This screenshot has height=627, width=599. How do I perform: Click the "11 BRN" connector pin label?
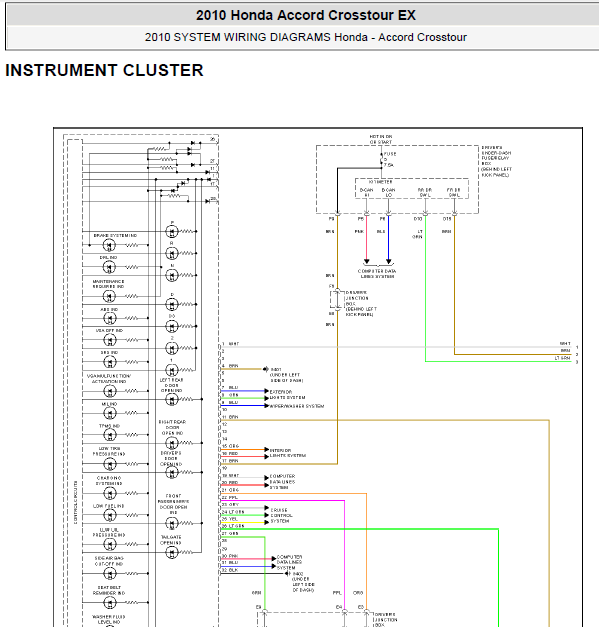pyautogui.click(x=230, y=417)
